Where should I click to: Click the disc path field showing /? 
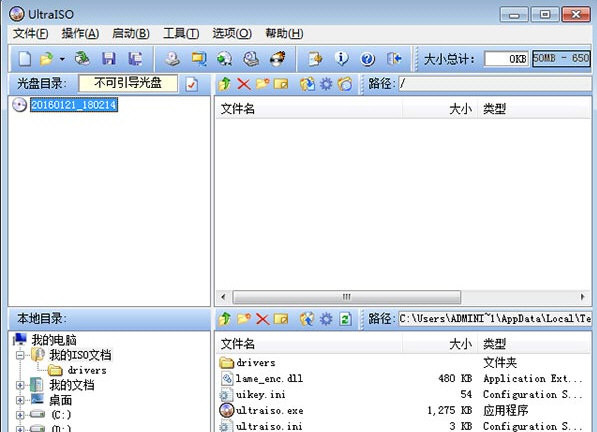(495, 83)
